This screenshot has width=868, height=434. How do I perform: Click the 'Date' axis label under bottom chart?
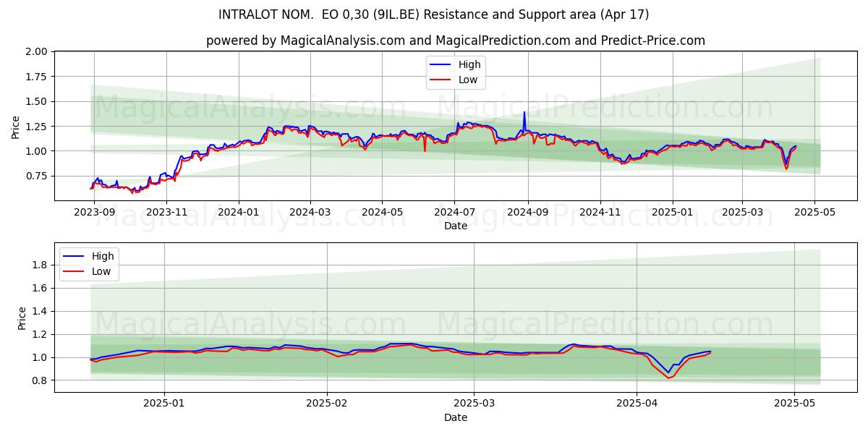click(456, 417)
